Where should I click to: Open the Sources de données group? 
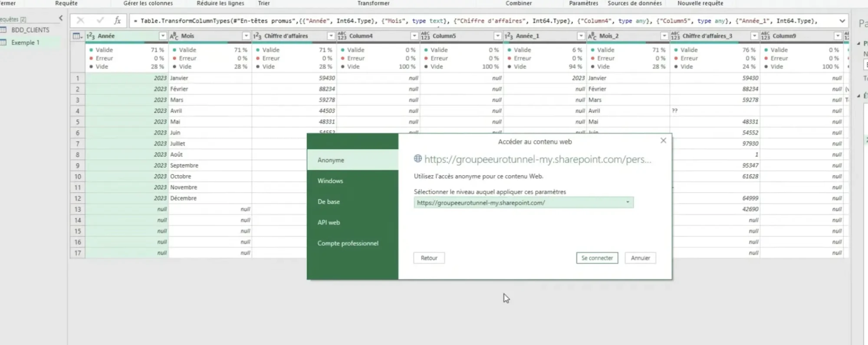[635, 3]
